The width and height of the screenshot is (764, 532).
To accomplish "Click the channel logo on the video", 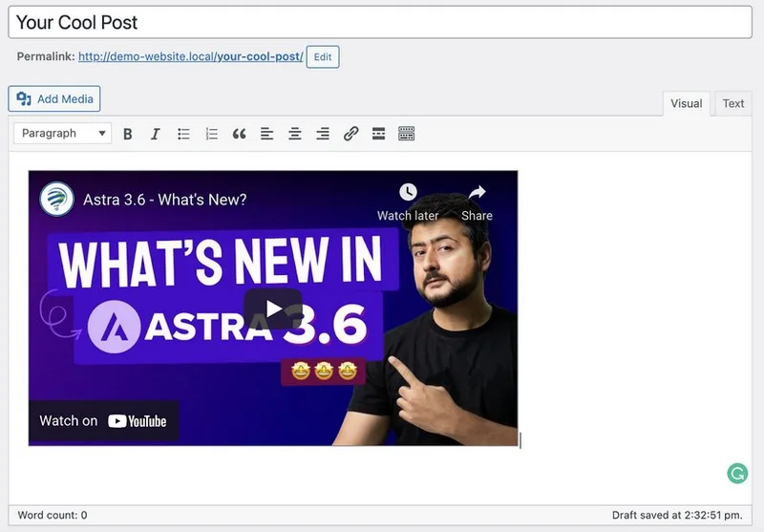I will 57,199.
